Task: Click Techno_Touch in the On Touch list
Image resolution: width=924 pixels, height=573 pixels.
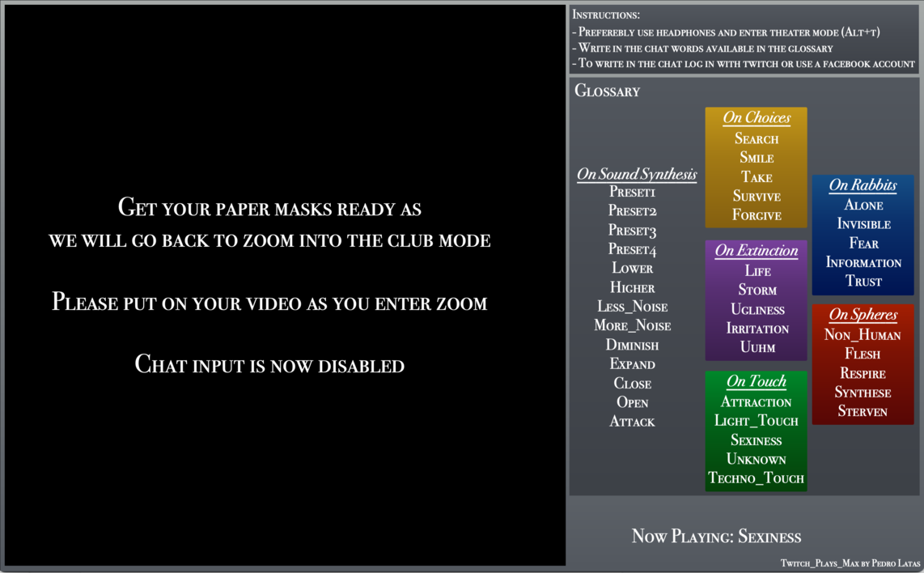Action: (756, 478)
